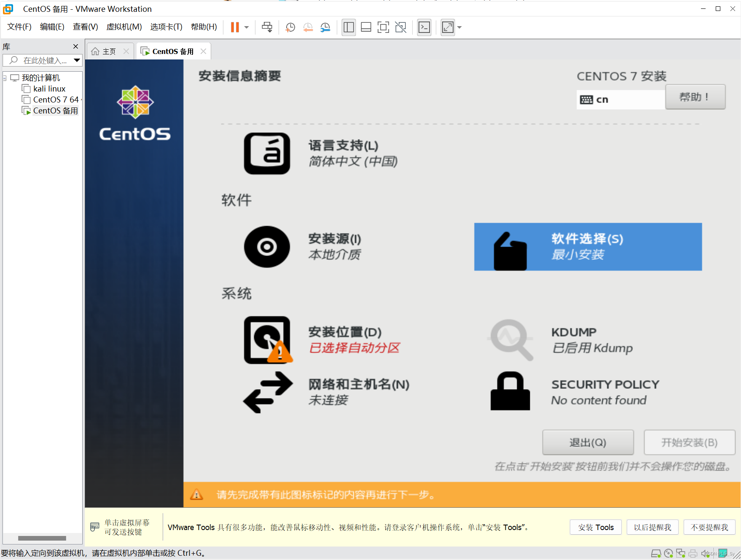Click the 开始安装(B) button
The image size is (741, 560).
click(690, 442)
